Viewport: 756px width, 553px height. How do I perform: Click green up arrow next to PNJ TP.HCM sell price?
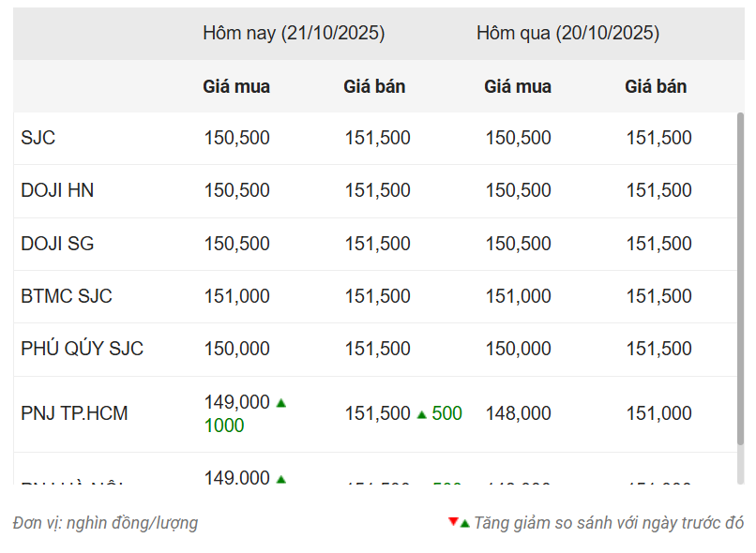(422, 414)
